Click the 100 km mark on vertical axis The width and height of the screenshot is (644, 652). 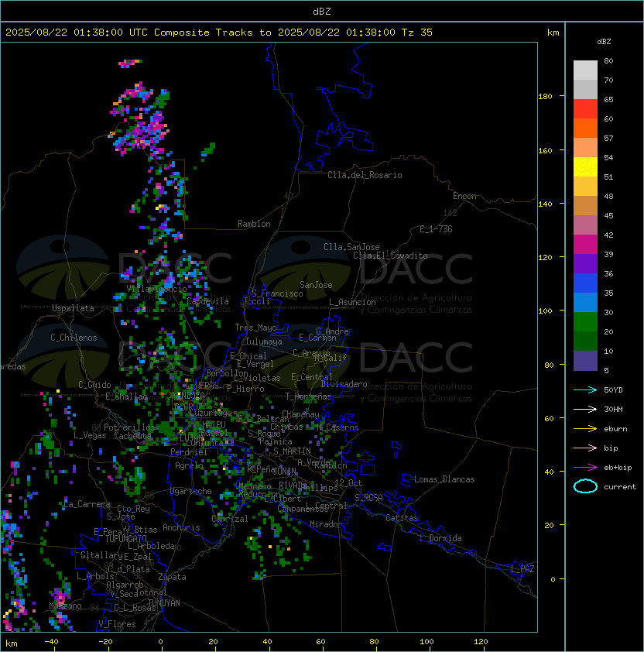click(x=545, y=311)
